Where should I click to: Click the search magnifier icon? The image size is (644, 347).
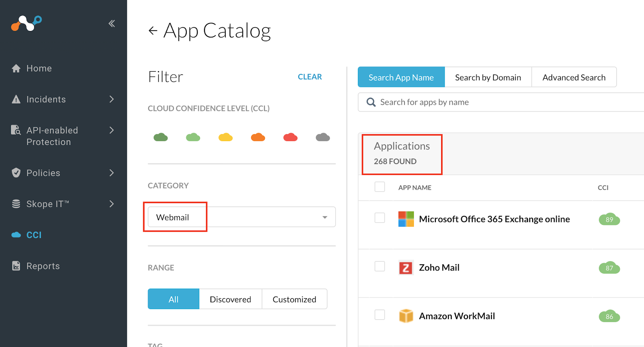371,102
